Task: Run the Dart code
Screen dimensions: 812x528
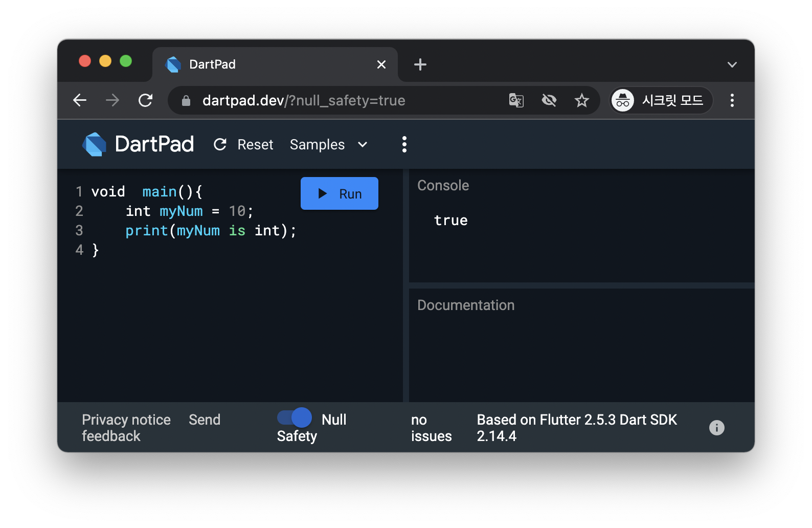Action: (x=340, y=193)
